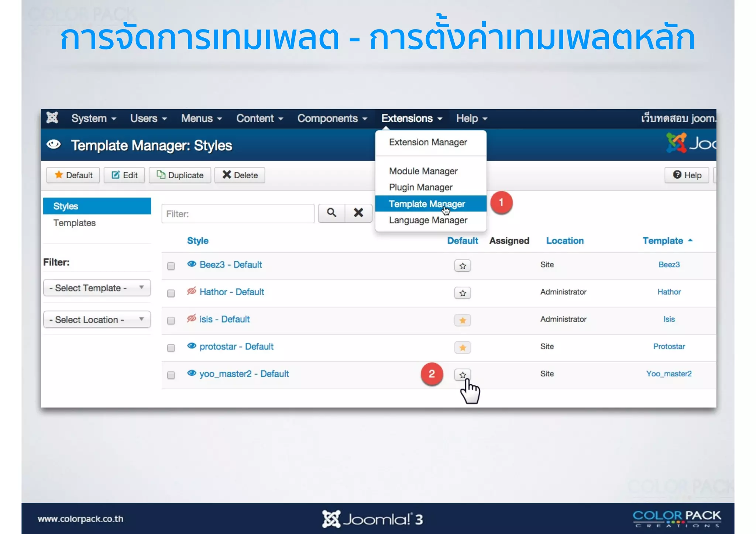The image size is (756, 534).
Task: Click the Duplicate toolbar button
Action: coord(180,175)
